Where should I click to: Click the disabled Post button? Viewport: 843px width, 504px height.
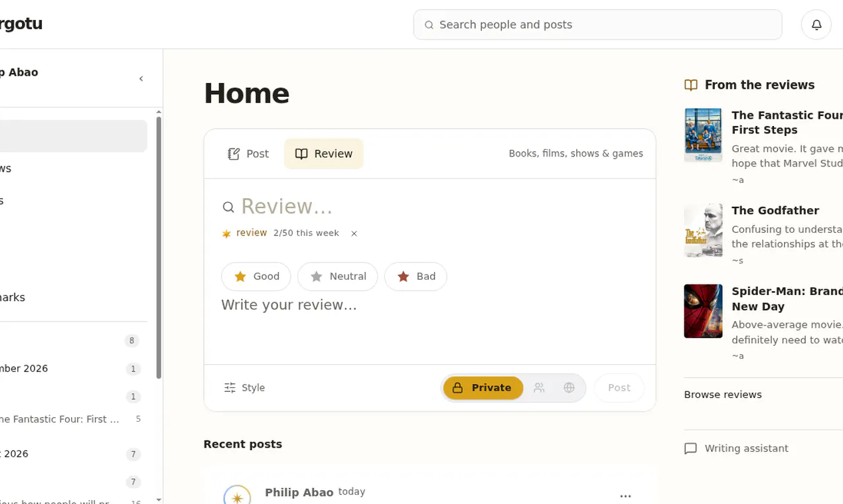pos(619,388)
